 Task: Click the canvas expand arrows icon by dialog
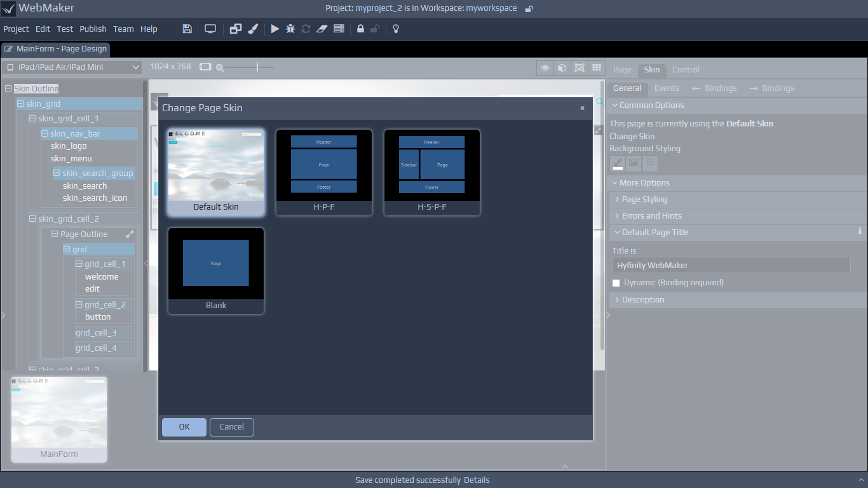click(598, 130)
